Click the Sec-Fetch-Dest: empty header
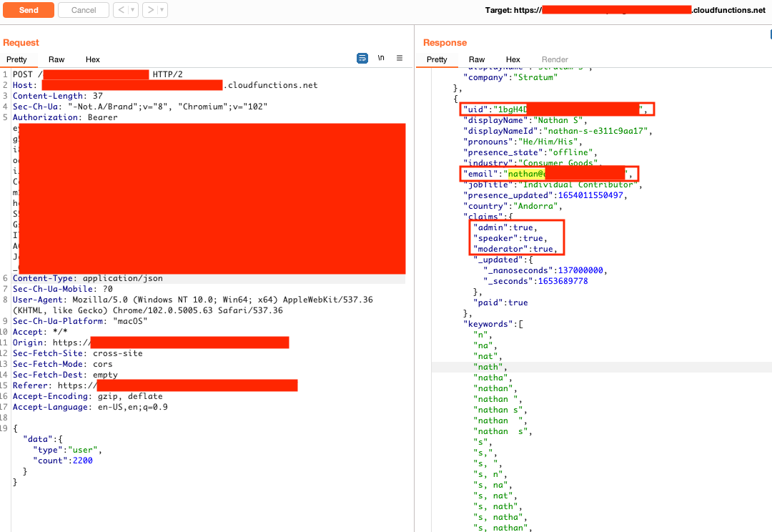This screenshot has height=532, width=772. pyautogui.click(x=65, y=375)
